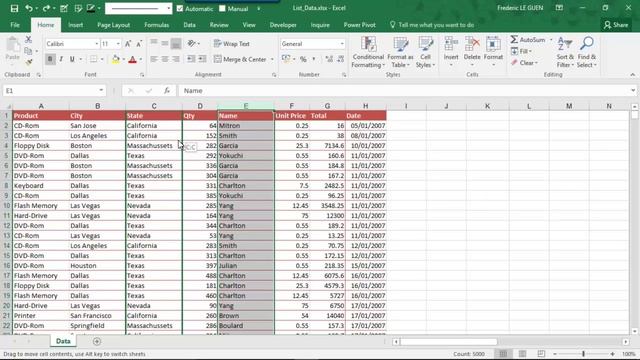The width and height of the screenshot is (640, 360).
Task: Click the Cut scissors icon
Action: pyautogui.click(x=28, y=40)
